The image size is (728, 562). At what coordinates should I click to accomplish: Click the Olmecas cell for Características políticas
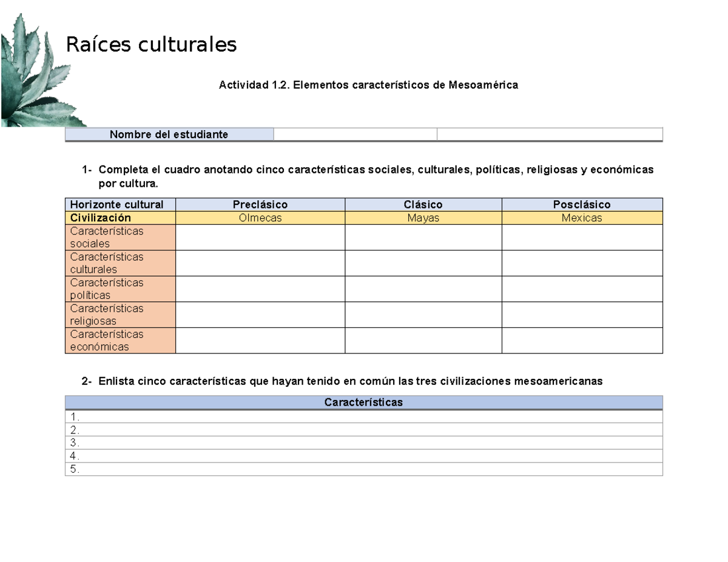point(260,289)
